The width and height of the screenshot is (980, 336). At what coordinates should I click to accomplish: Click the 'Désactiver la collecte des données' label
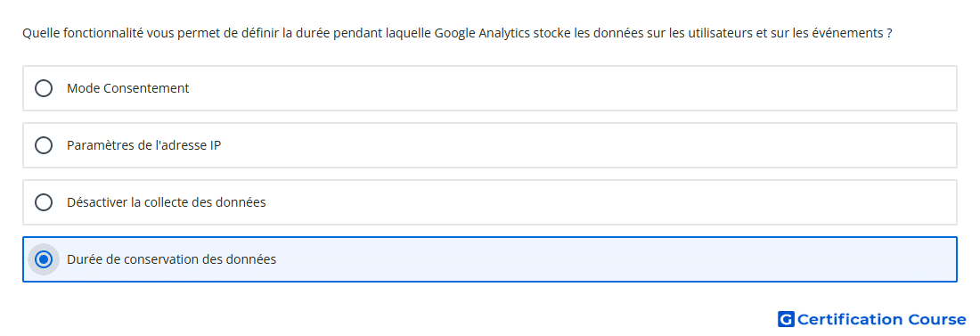pos(167,202)
